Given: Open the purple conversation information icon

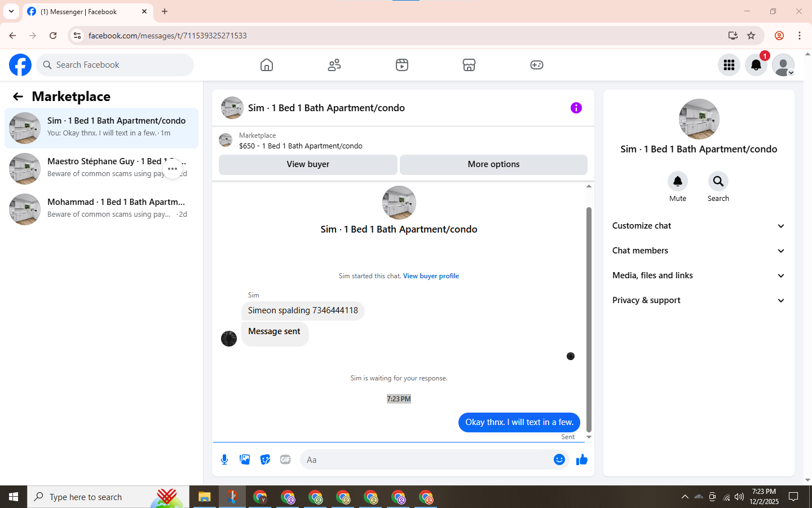Looking at the screenshot, I should coord(576,108).
